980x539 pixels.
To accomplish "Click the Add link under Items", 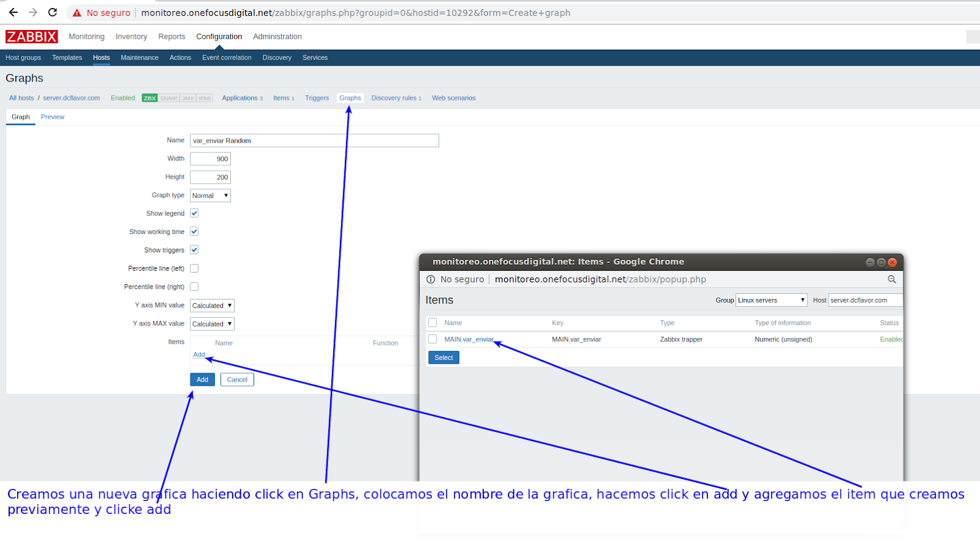I will tap(199, 355).
